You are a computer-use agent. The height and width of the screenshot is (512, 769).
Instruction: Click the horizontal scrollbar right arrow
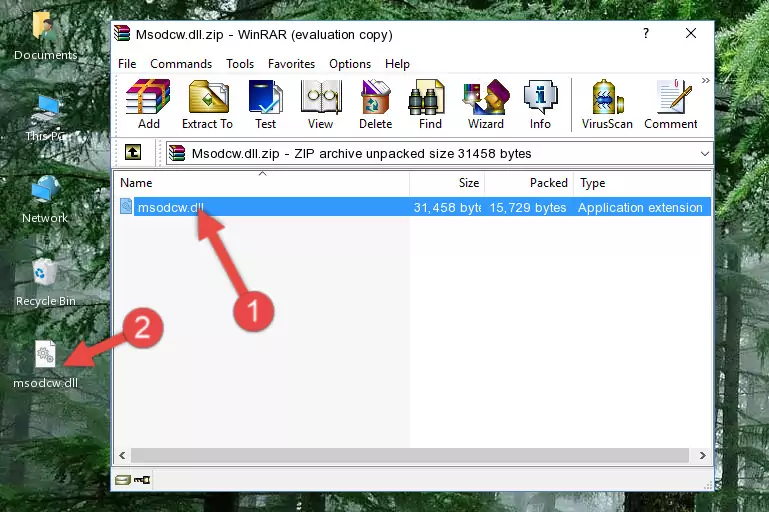click(702, 455)
